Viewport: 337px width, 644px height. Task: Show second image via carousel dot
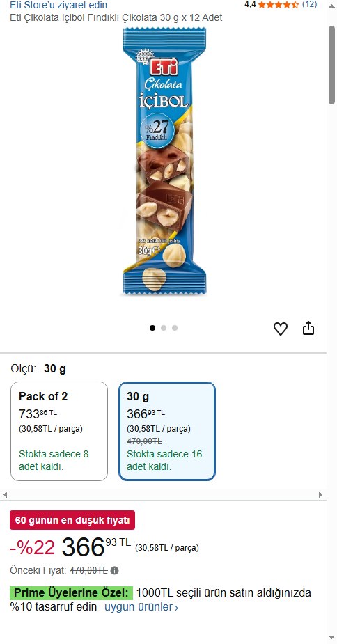(164, 328)
